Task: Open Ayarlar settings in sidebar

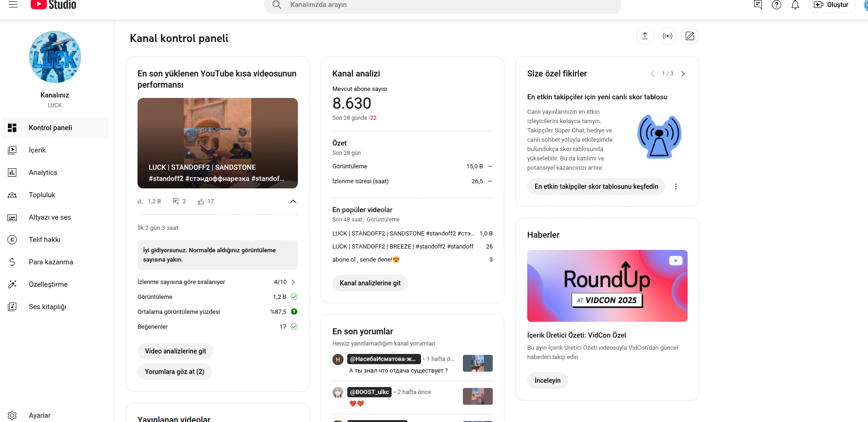Action: 55,415
